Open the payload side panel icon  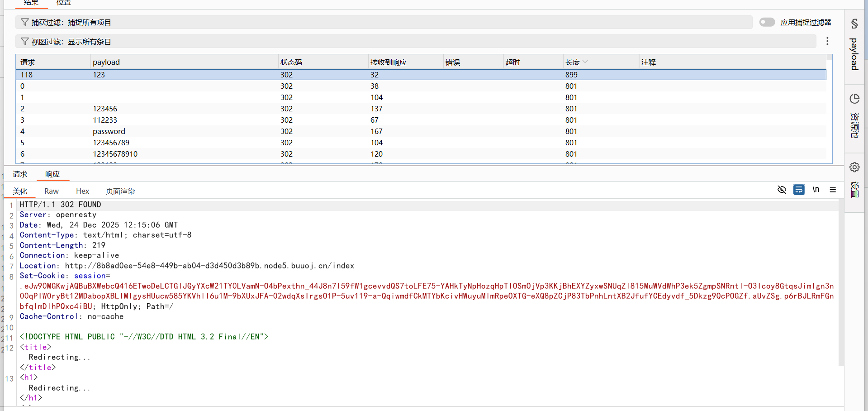coord(854,46)
